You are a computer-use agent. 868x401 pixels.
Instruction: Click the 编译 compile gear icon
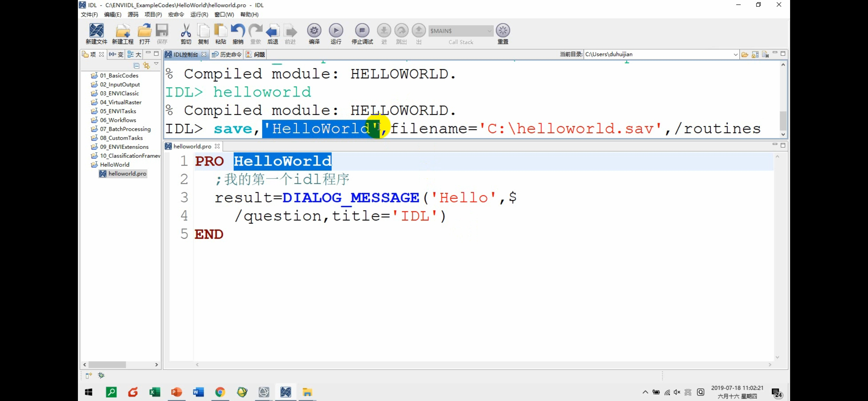click(x=314, y=31)
